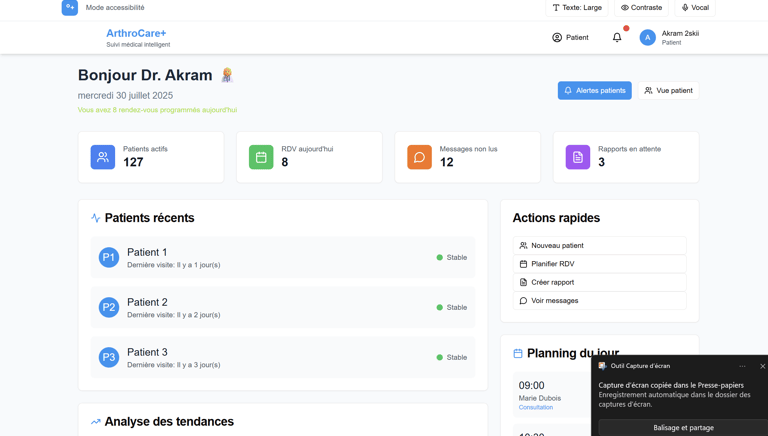
Task: Open the Patient 3 entry name
Action: point(147,352)
